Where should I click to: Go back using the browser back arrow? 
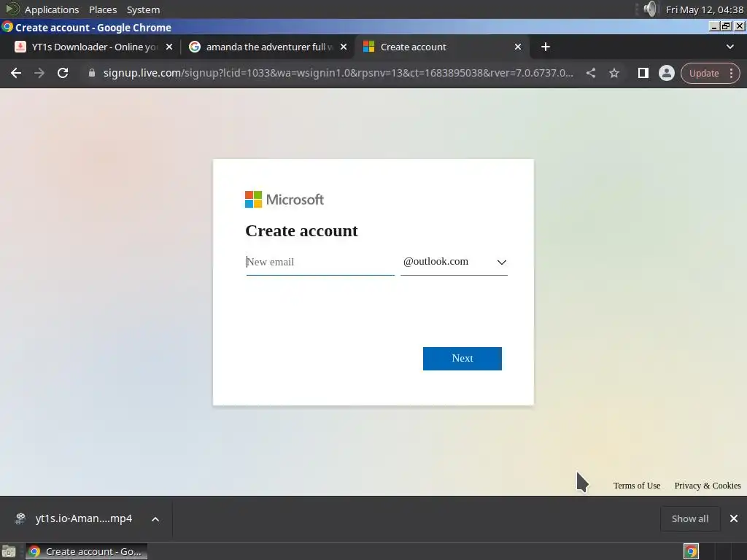pos(16,73)
